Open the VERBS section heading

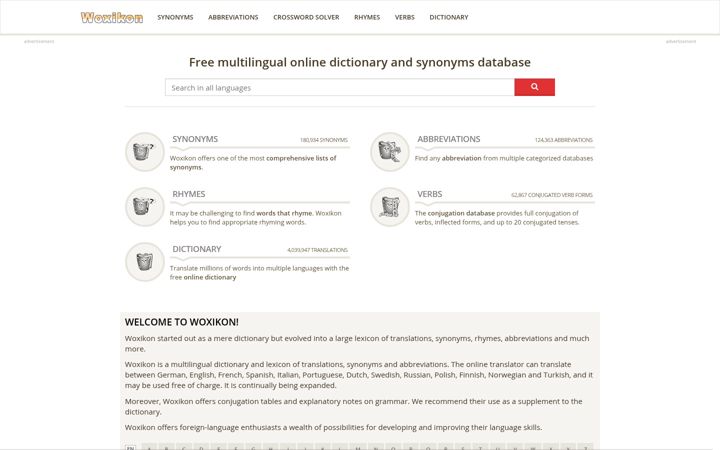point(429,194)
